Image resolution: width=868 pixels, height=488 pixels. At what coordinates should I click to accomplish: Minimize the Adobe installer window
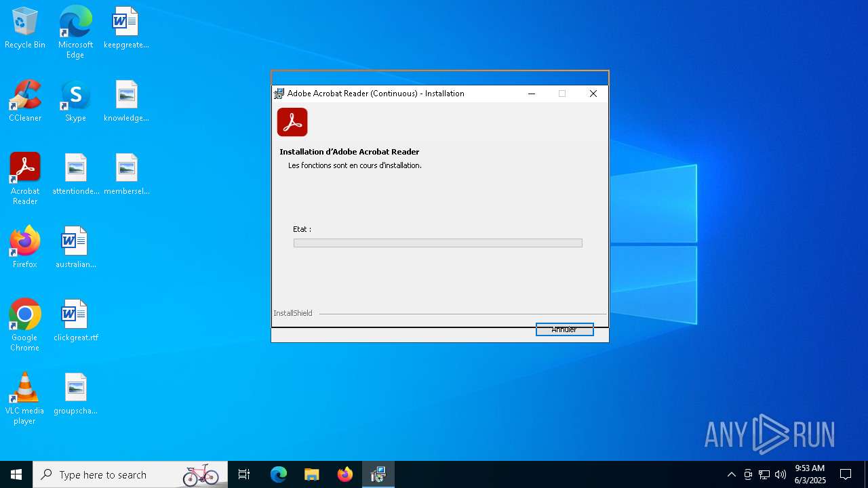[x=532, y=94]
